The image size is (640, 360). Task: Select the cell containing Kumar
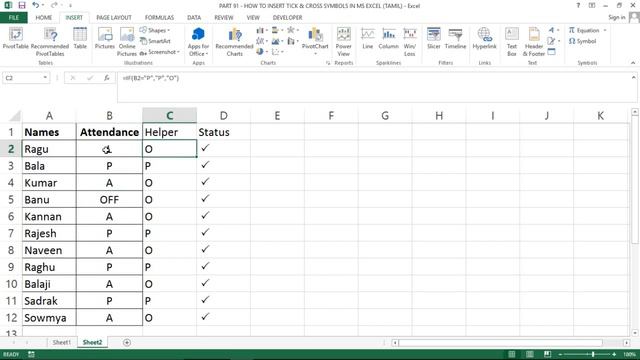[x=49, y=183]
